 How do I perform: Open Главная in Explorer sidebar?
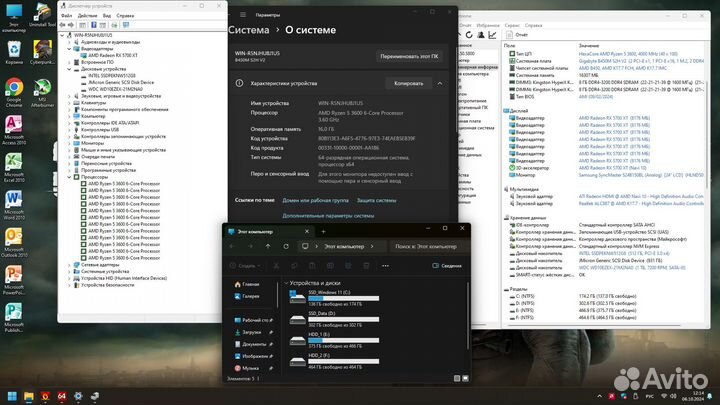tap(247, 285)
